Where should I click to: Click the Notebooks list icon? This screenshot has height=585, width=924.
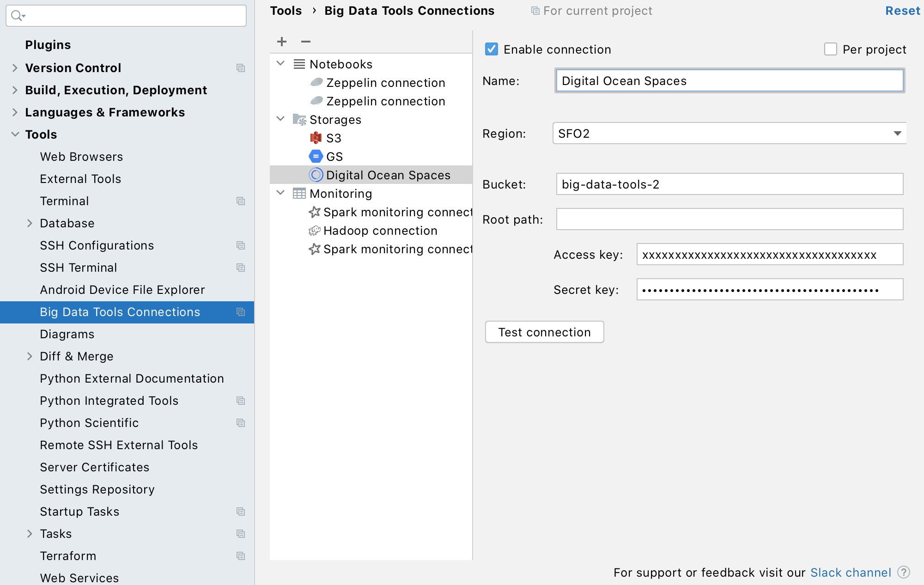(299, 64)
